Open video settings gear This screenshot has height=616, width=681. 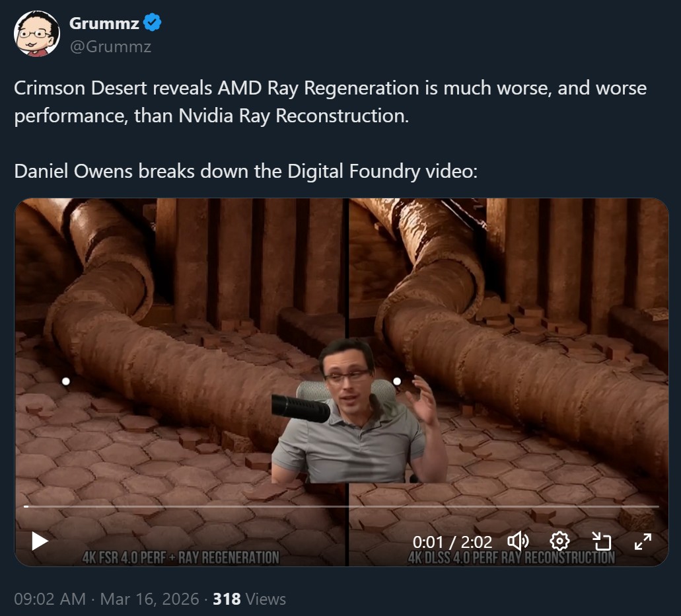coord(559,541)
